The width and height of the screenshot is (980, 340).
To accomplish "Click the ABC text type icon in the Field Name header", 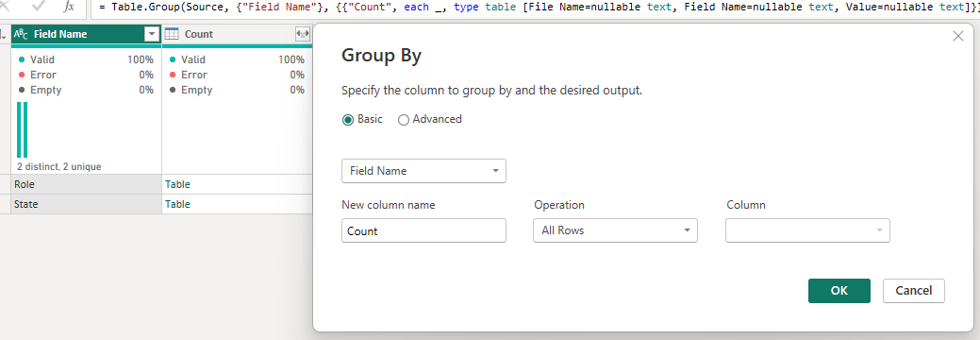I will coord(21,34).
